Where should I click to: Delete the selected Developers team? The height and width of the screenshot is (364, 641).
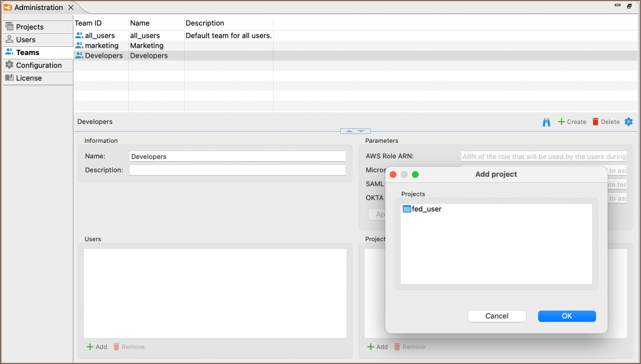[x=605, y=122]
